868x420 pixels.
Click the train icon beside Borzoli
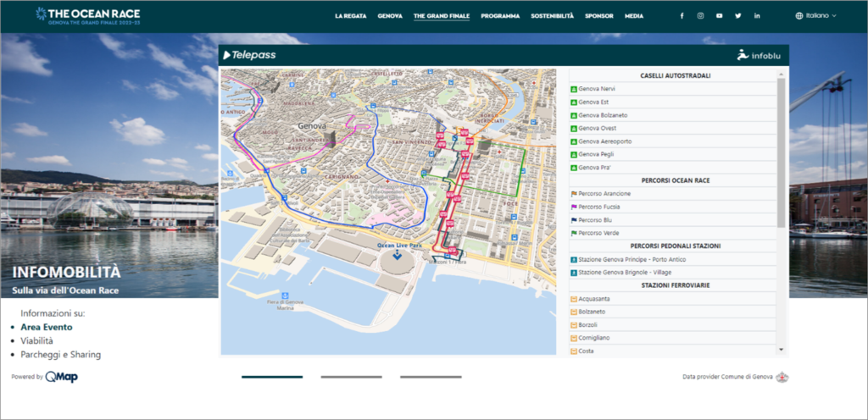point(574,325)
